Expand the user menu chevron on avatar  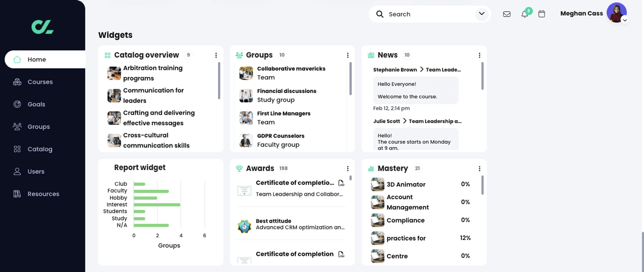[624, 20]
